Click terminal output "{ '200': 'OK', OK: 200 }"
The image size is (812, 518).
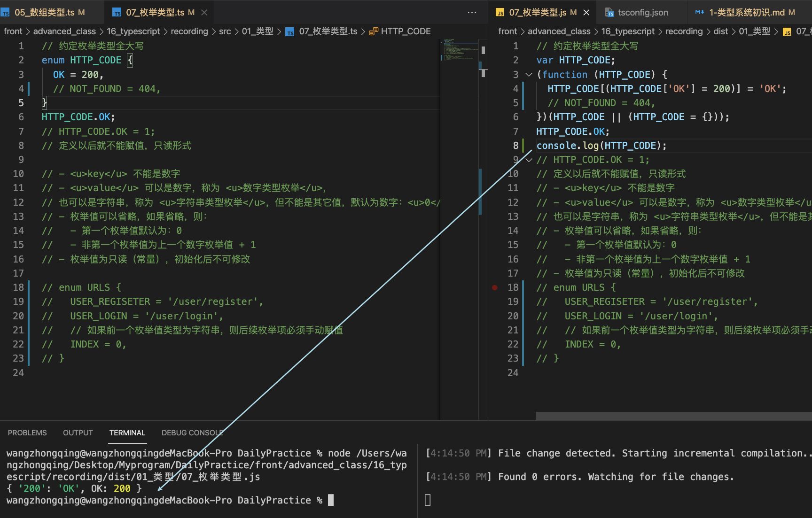74,488
